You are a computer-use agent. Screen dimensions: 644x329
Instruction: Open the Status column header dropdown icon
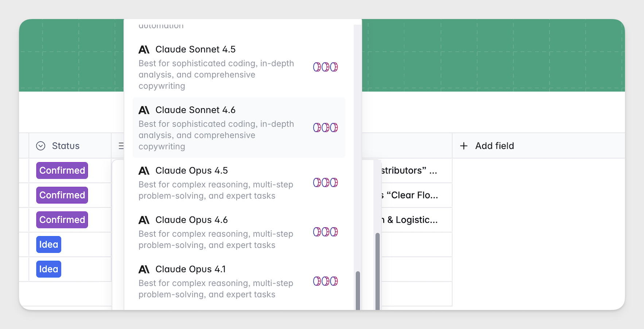[41, 146]
